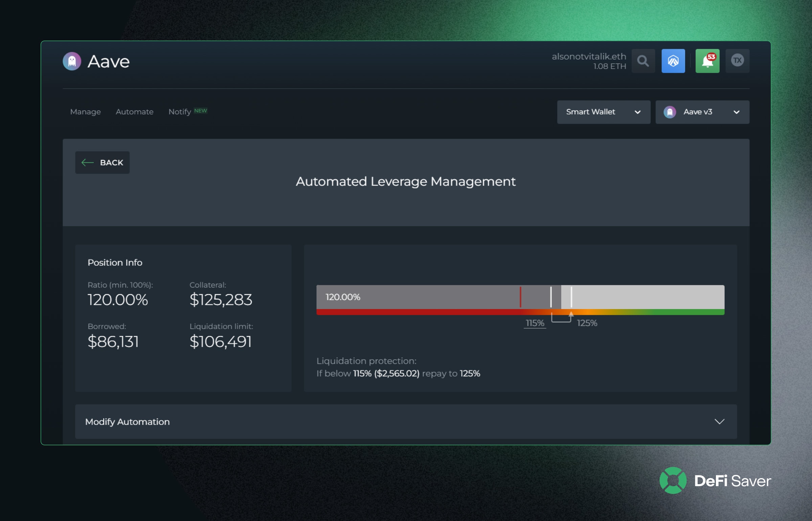The image size is (812, 521).
Task: Expand the Modify Automation section
Action: (406, 422)
